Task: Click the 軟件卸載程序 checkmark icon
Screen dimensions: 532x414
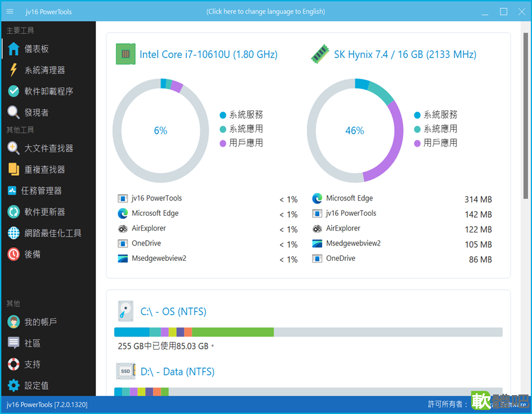Action: click(x=14, y=91)
